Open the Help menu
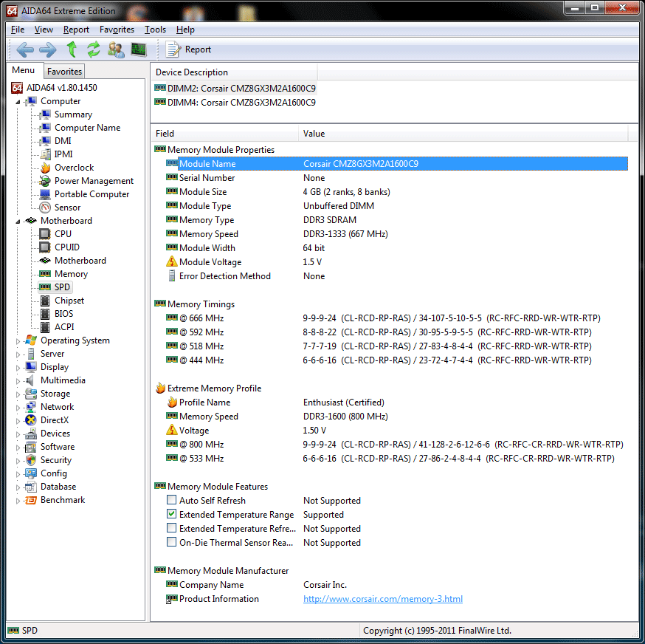Viewport: 645px width, 644px height. [x=185, y=30]
